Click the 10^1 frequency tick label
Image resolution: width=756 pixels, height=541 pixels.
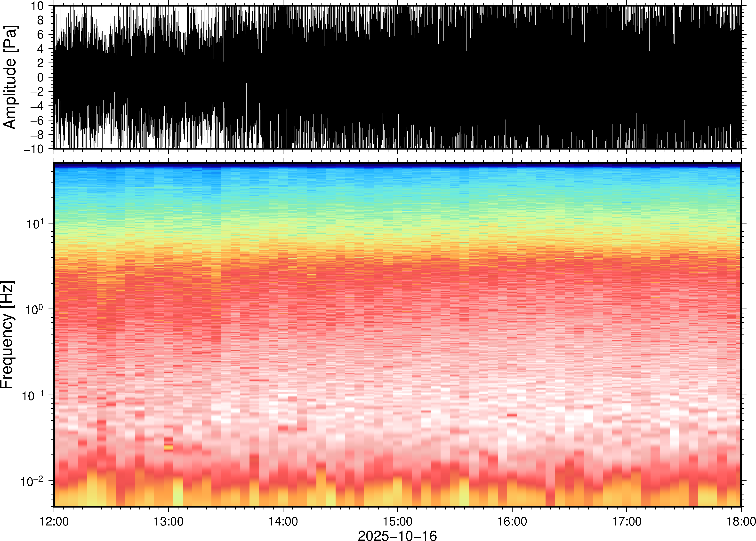[35, 224]
